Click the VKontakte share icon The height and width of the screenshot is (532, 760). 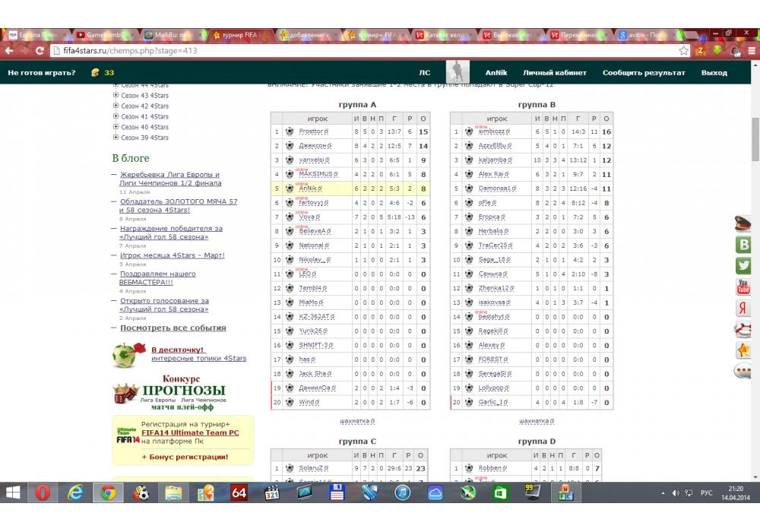click(x=743, y=245)
